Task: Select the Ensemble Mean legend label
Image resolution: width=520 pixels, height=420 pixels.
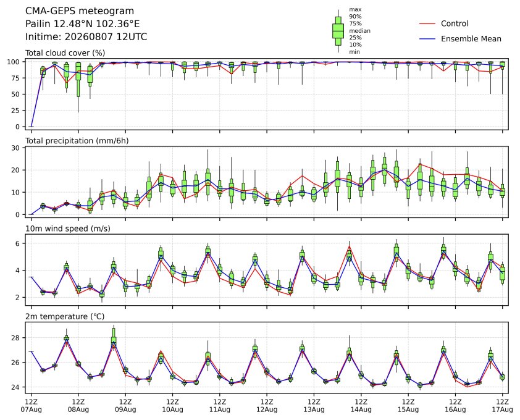Action: [x=471, y=39]
